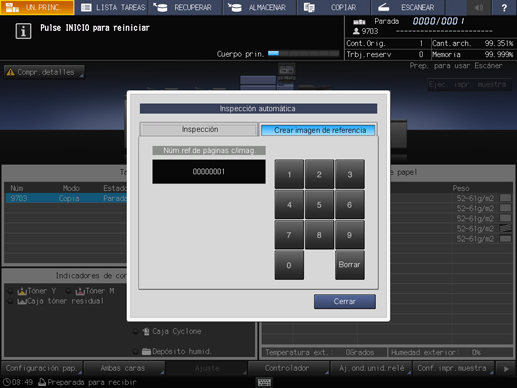The image size is (517, 388).
Task: Clear the entry with Borrar
Action: [x=350, y=265]
